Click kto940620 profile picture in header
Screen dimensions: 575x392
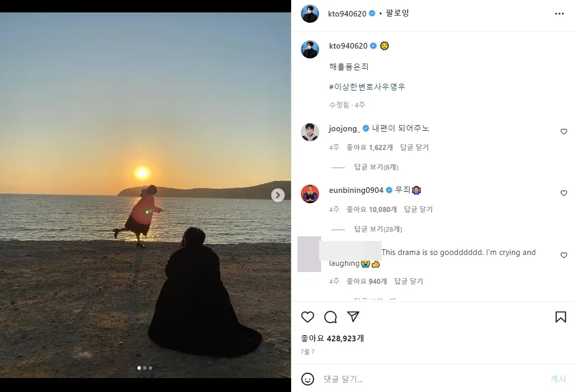[x=310, y=13]
